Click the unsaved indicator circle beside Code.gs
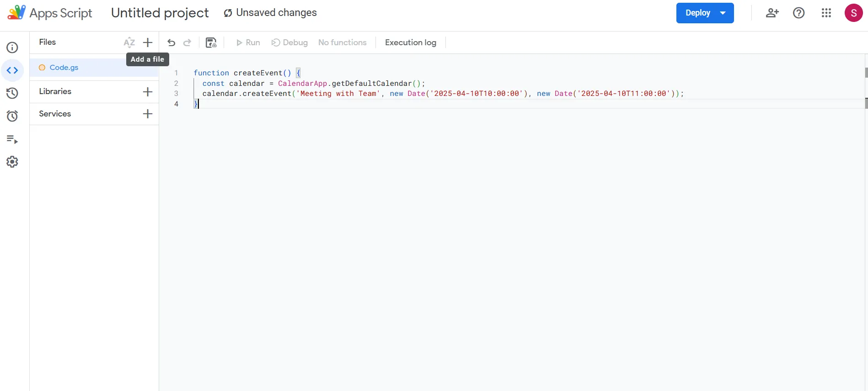This screenshot has width=868, height=391. [42, 68]
